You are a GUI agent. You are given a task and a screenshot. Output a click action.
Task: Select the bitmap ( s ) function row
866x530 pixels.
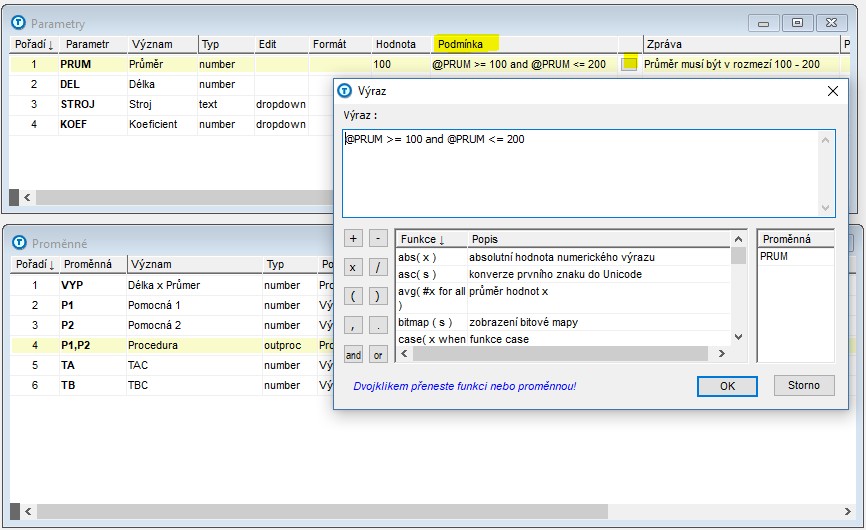(x=563, y=322)
